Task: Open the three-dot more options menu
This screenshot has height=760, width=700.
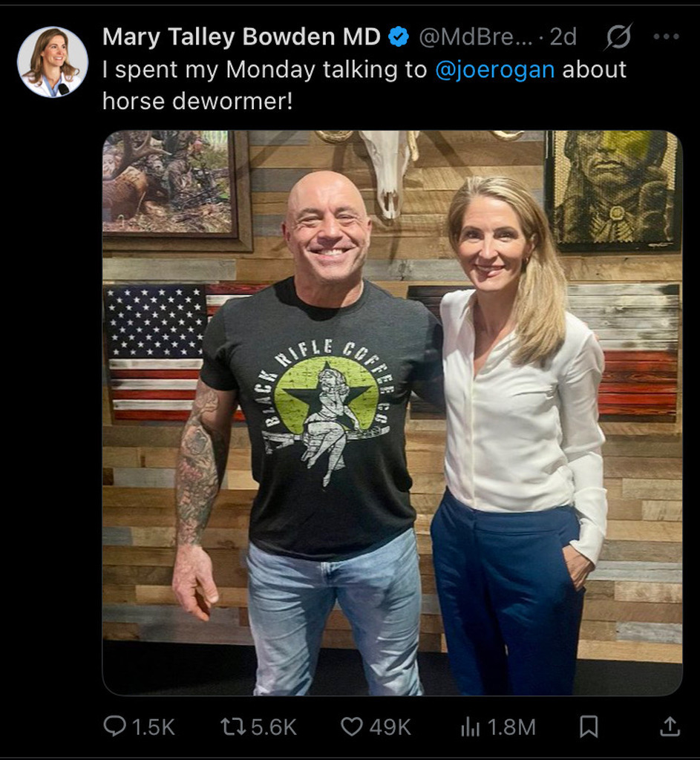Action: pos(666,36)
